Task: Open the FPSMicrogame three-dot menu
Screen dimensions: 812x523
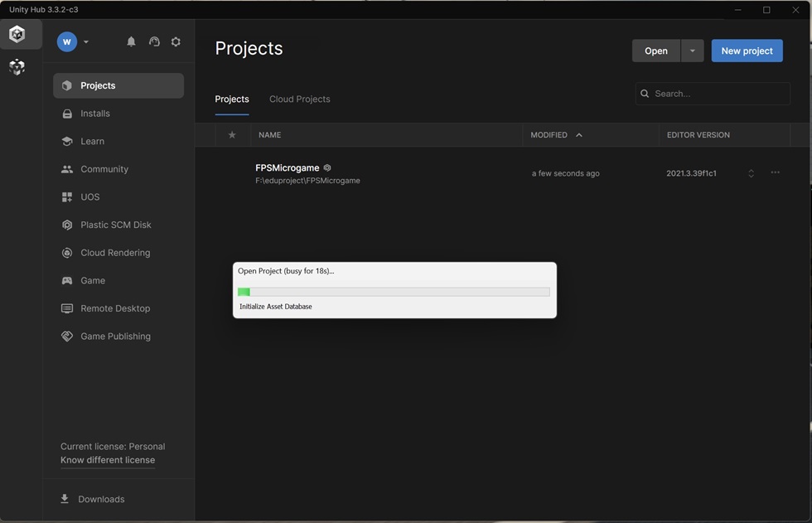Action: click(776, 172)
